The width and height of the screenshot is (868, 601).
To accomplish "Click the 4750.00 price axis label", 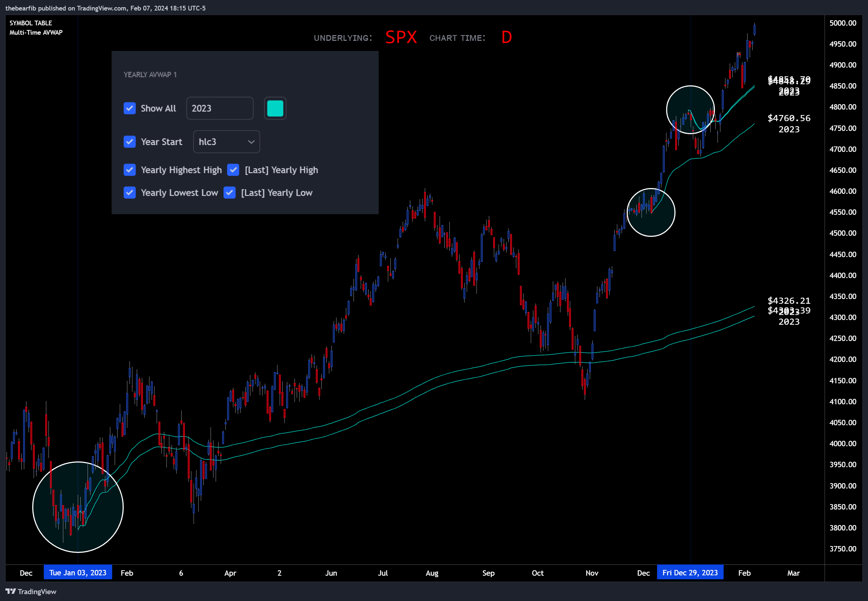I will [x=843, y=128].
